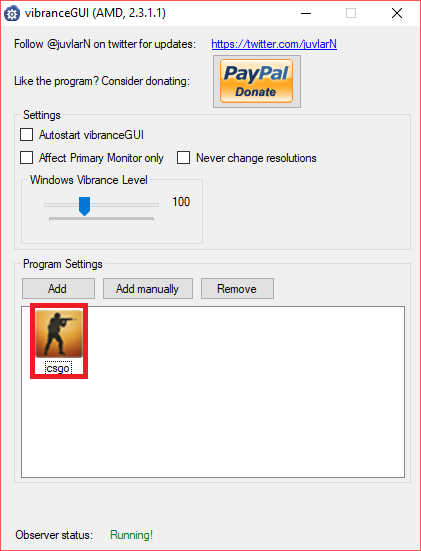421x551 pixels.
Task: Click the vibranceGUI title bar text
Action: [95, 13]
